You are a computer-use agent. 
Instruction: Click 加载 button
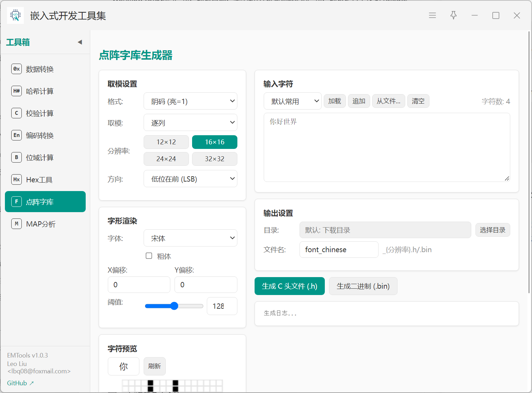click(335, 101)
